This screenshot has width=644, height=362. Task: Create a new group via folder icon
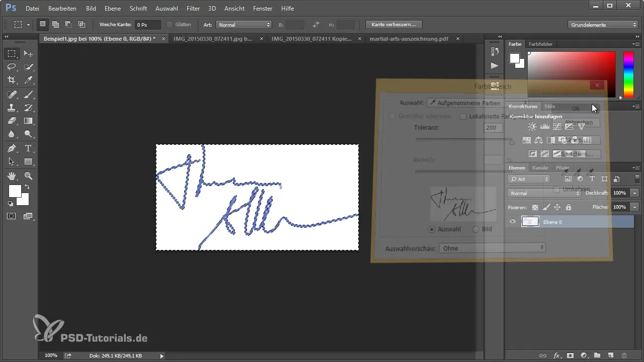tap(597, 355)
